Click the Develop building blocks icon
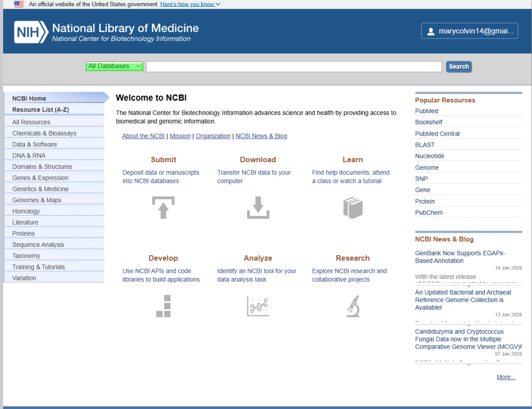This screenshot has height=409, width=532. click(163, 306)
